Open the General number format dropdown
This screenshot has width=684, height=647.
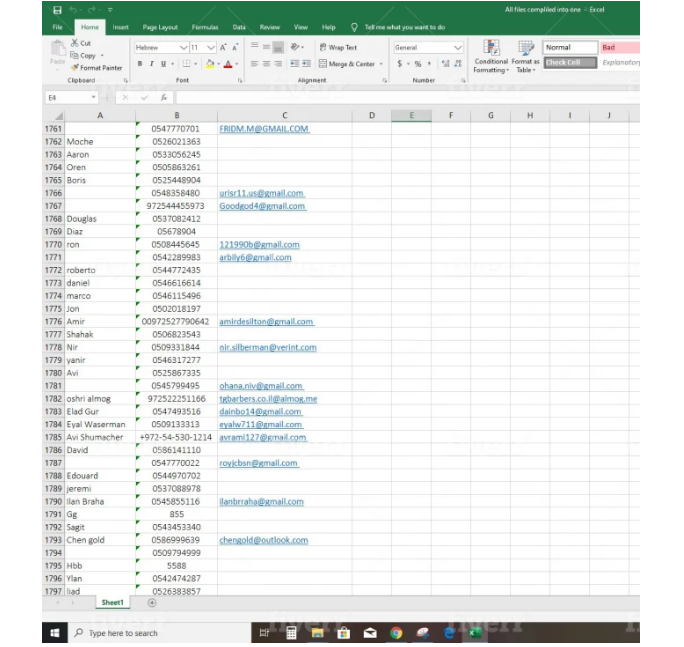click(x=458, y=47)
